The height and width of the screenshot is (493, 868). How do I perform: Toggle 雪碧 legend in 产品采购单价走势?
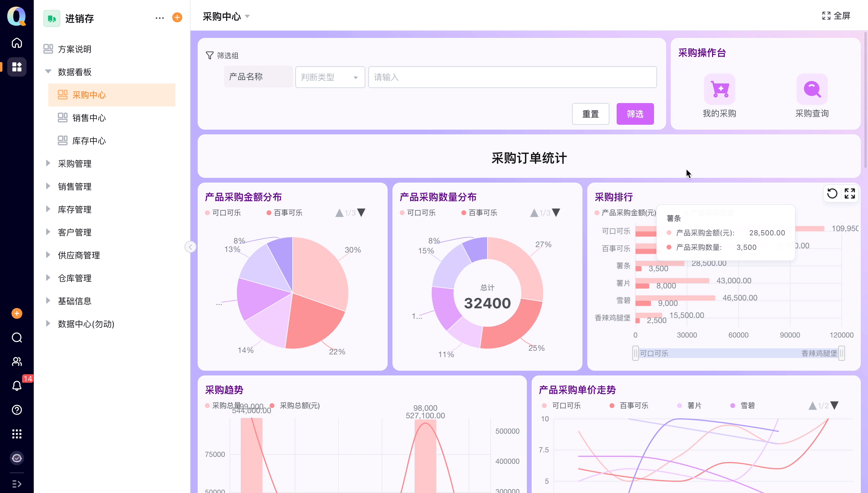click(742, 406)
